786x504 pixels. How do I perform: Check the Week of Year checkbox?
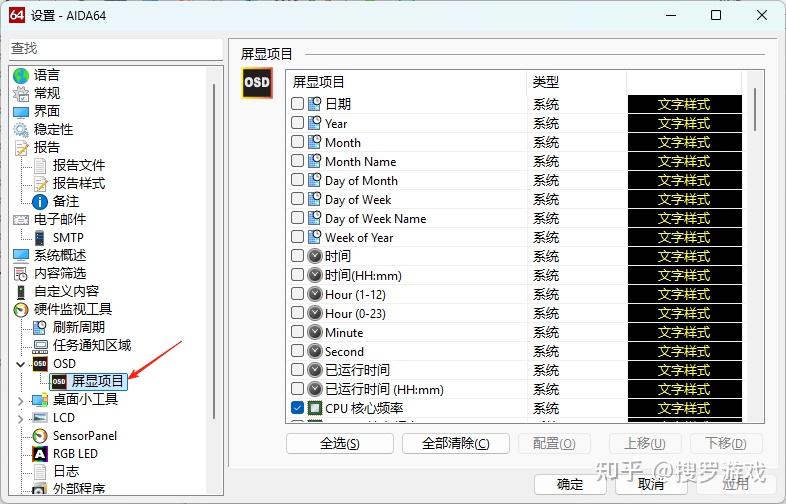tap(297, 237)
